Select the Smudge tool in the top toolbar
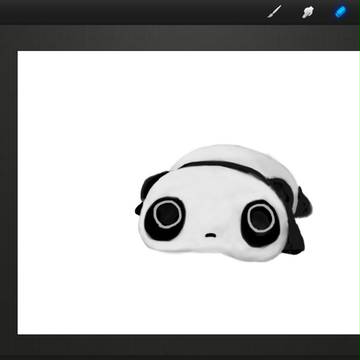The image size is (360, 360). [308, 12]
